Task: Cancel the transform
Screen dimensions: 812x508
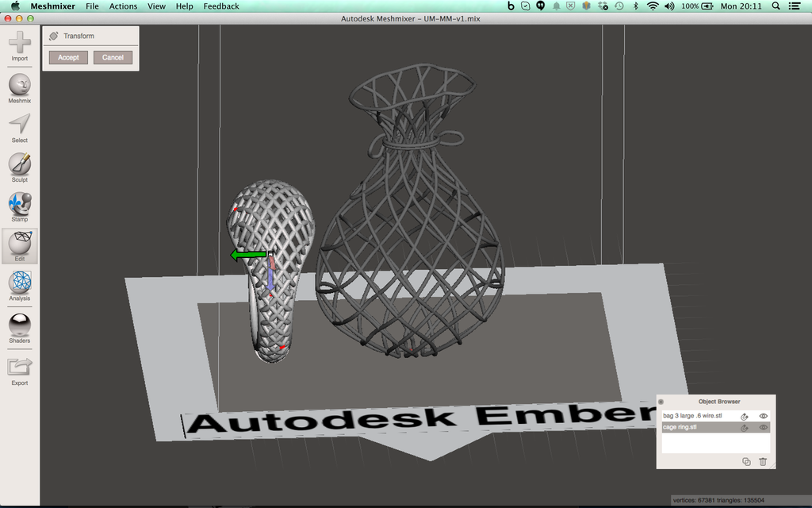Action: pos(113,57)
